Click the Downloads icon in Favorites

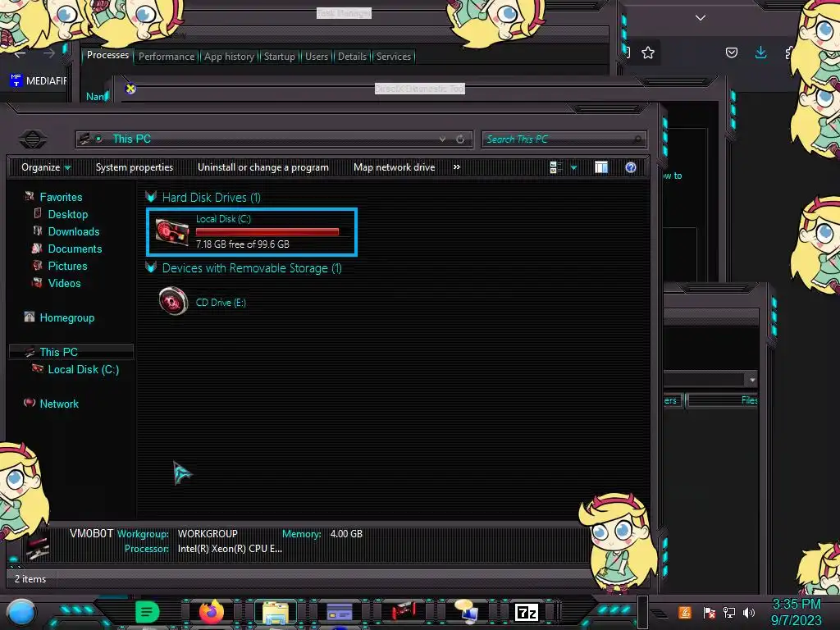coord(38,231)
